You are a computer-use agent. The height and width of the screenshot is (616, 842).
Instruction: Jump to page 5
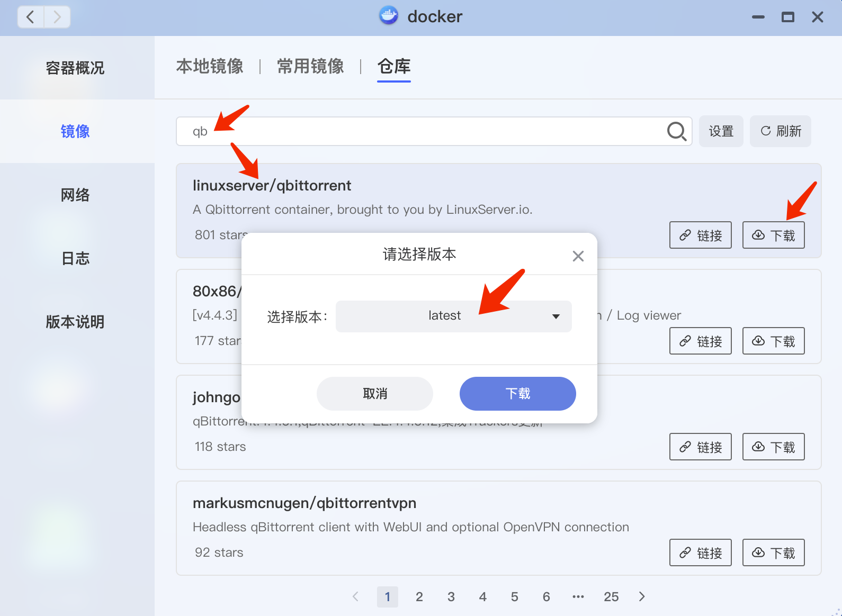[515, 597]
